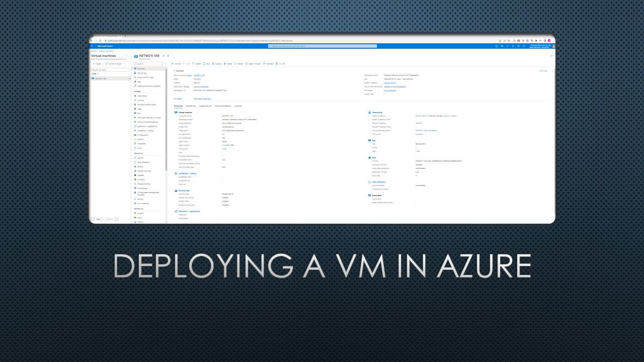Image resolution: width=644 pixels, height=362 pixels.
Task: Switch to the Monitoring tab
Action: [x=191, y=106]
